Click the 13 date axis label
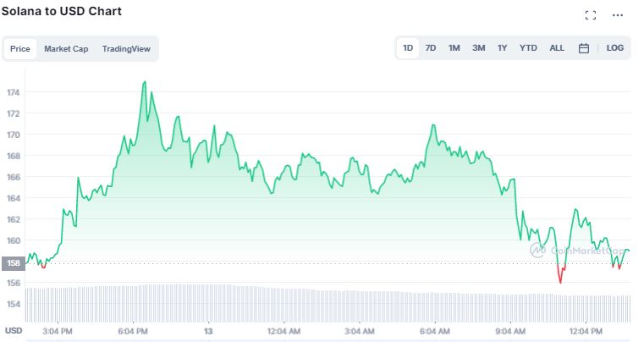This screenshot has width=644, height=342. [208, 331]
